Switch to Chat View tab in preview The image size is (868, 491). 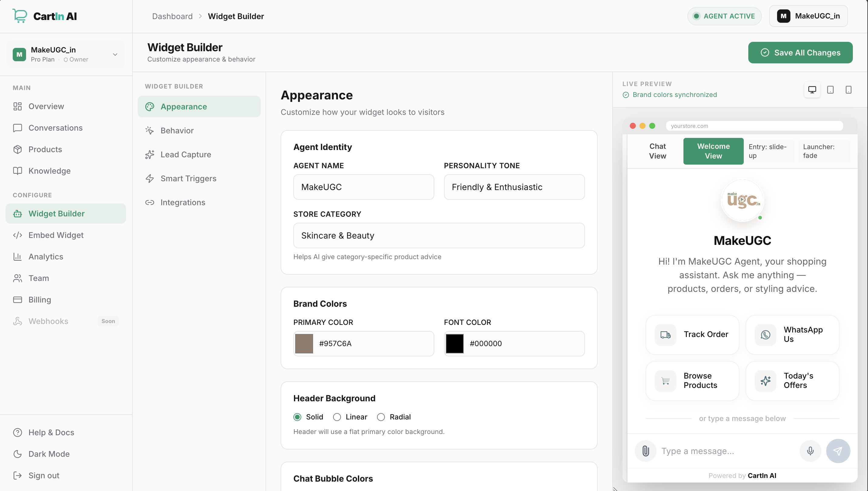[657, 151]
